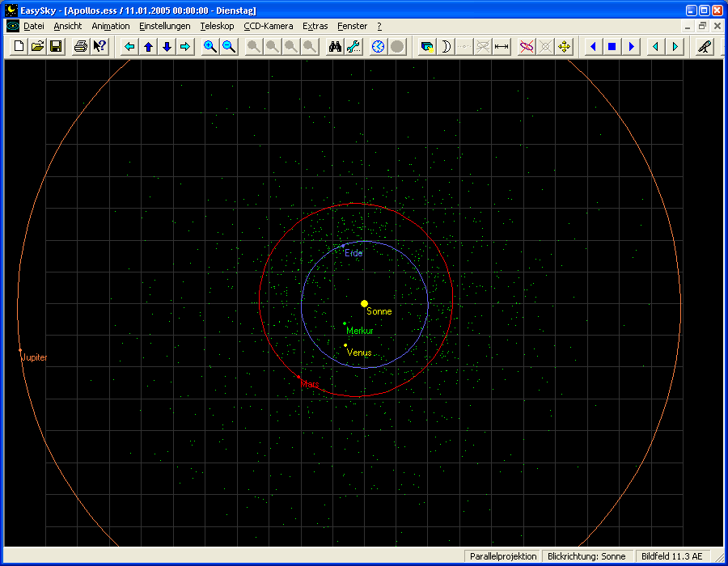This screenshot has width=728, height=566.
Task: Click the new file icon
Action: (x=19, y=47)
